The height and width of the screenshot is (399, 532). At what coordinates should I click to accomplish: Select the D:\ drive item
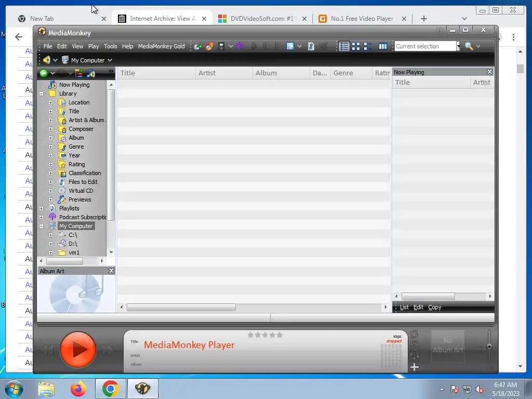[x=73, y=244]
